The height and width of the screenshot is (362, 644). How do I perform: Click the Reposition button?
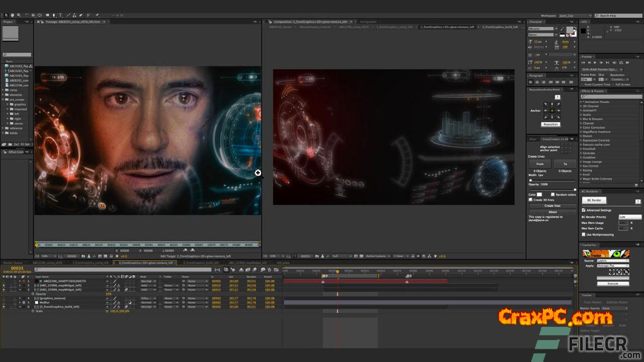[x=550, y=124]
